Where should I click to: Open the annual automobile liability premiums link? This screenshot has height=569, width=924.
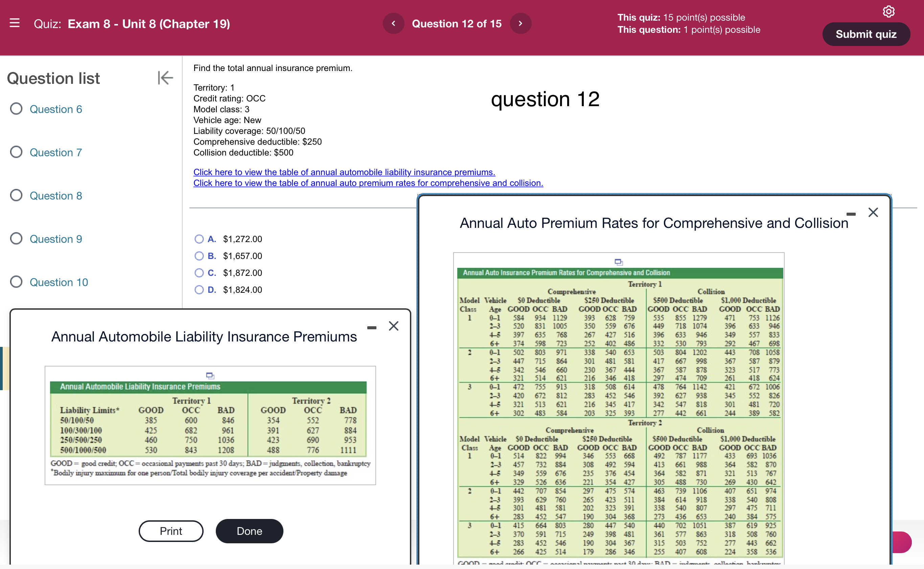[x=344, y=172]
